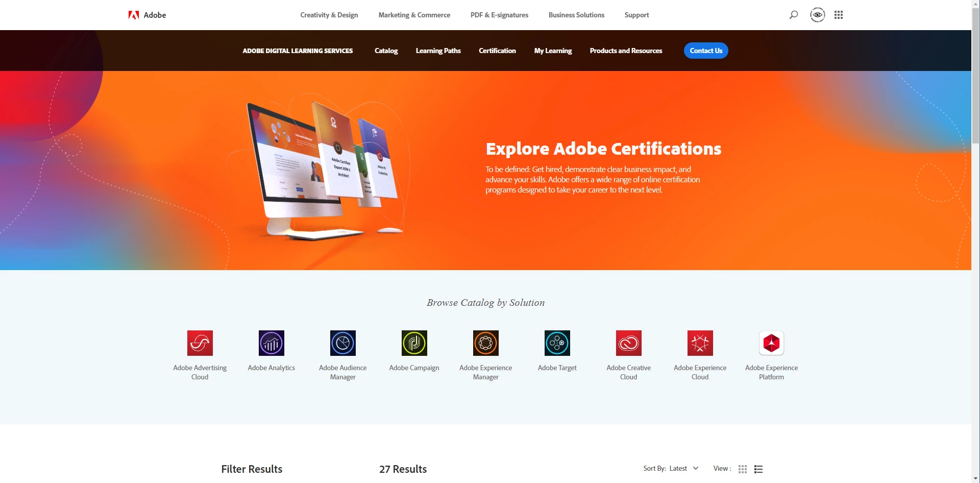Click the circular eye profile icon
The width and height of the screenshot is (980, 483).
click(818, 15)
